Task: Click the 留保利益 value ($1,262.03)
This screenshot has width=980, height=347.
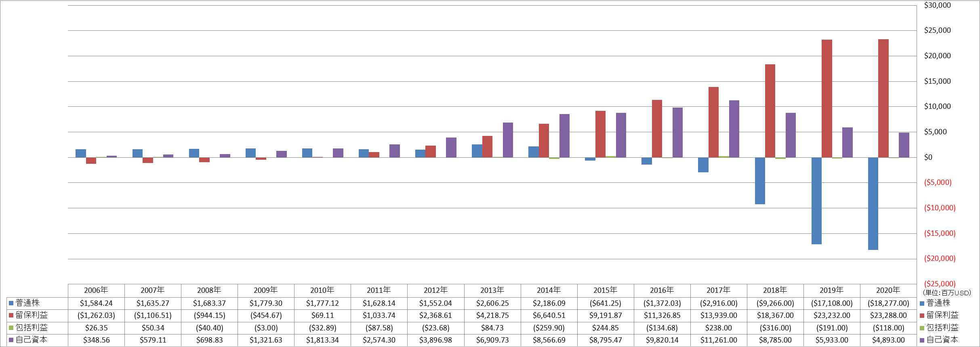Action: pyautogui.click(x=96, y=315)
